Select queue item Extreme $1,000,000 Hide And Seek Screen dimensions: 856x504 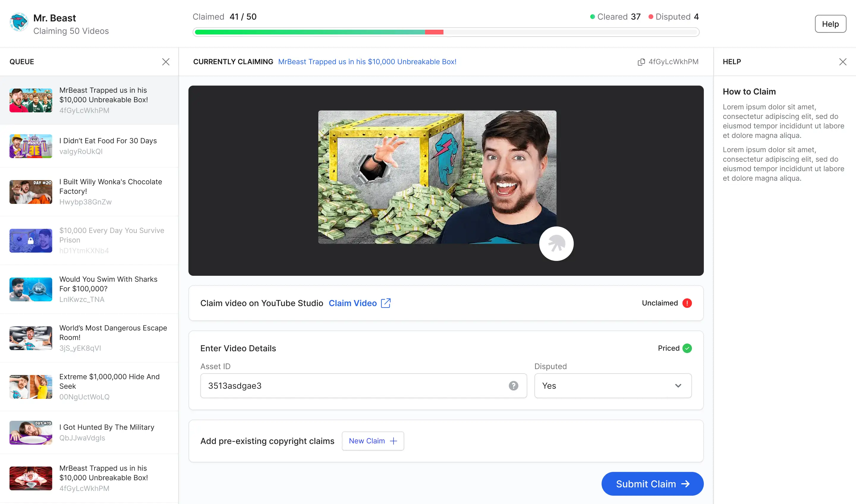(89, 387)
